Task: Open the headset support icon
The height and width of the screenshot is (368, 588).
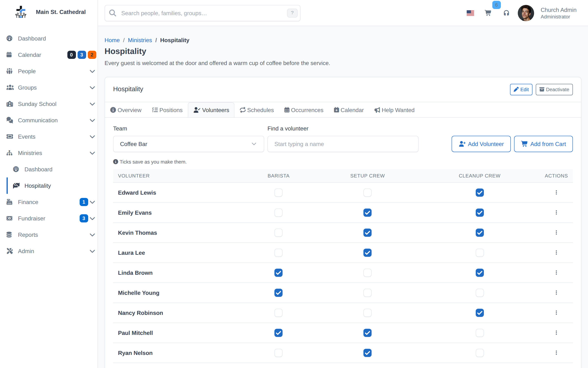Action: pyautogui.click(x=506, y=13)
